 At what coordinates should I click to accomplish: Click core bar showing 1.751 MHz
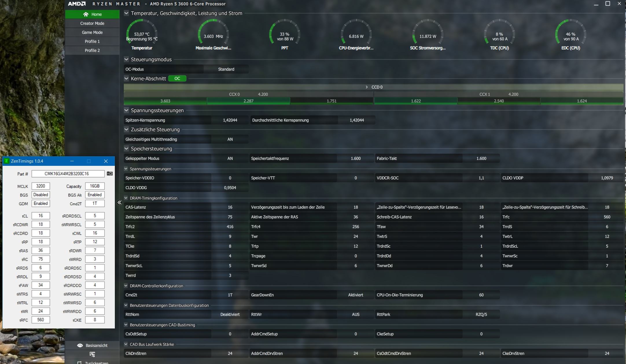pyautogui.click(x=332, y=101)
